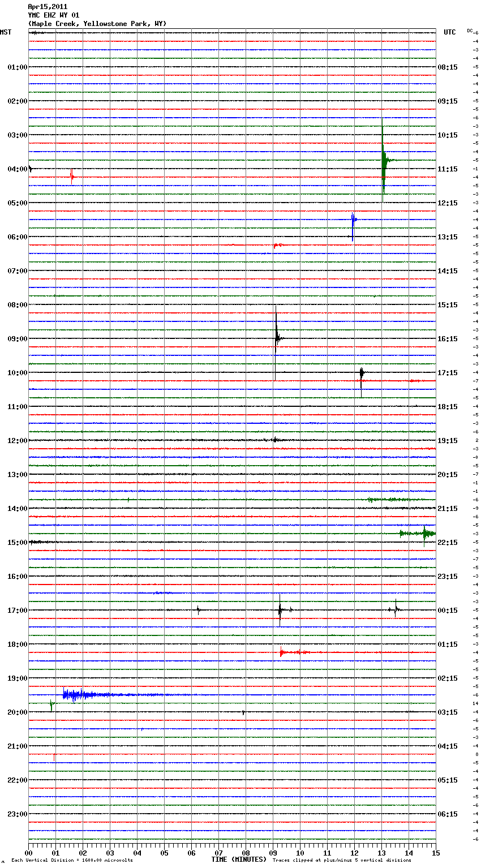Click the date text Apr15,2011
This screenshot has width=481, height=868.
click(x=48, y=7)
